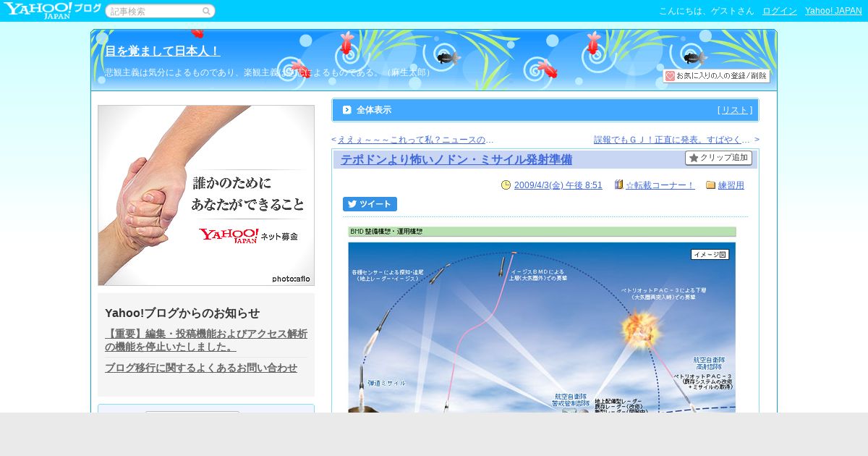
Task: Open blog title 目を覚まして日本人!
Action: point(163,51)
